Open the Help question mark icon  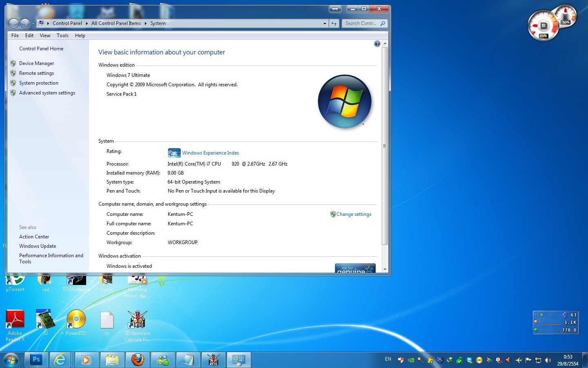[x=377, y=44]
